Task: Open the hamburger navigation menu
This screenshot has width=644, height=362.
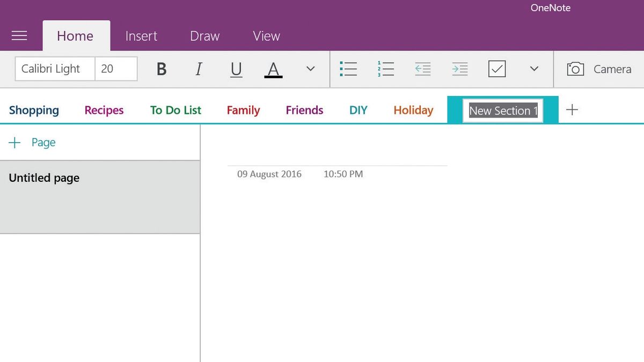Action: pyautogui.click(x=19, y=35)
